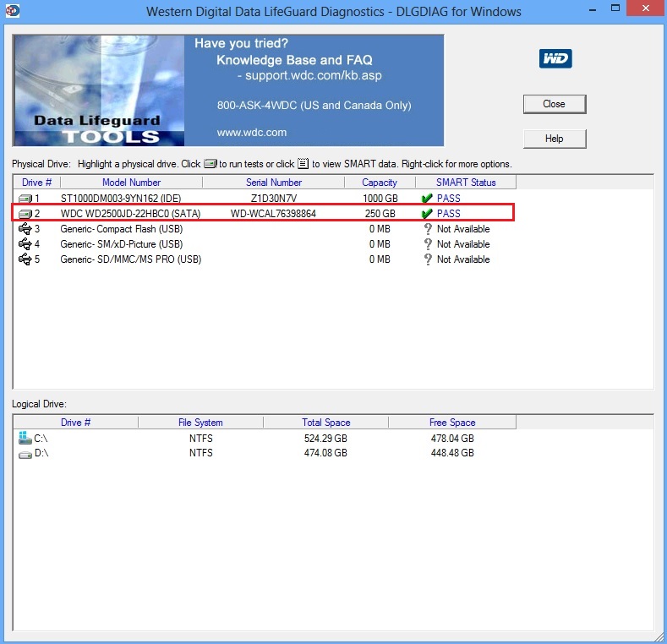Select Generic- Compact Flash (USB) row
The width and height of the screenshot is (667, 644).
coord(121,229)
